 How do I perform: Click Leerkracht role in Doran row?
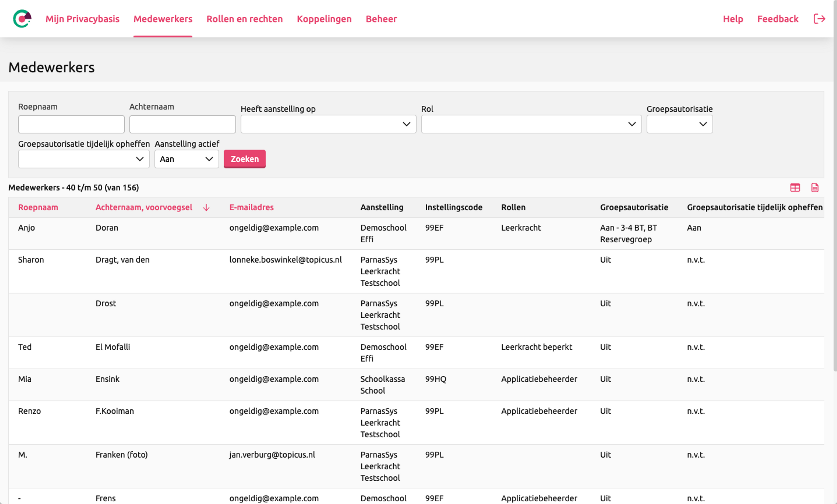521,228
